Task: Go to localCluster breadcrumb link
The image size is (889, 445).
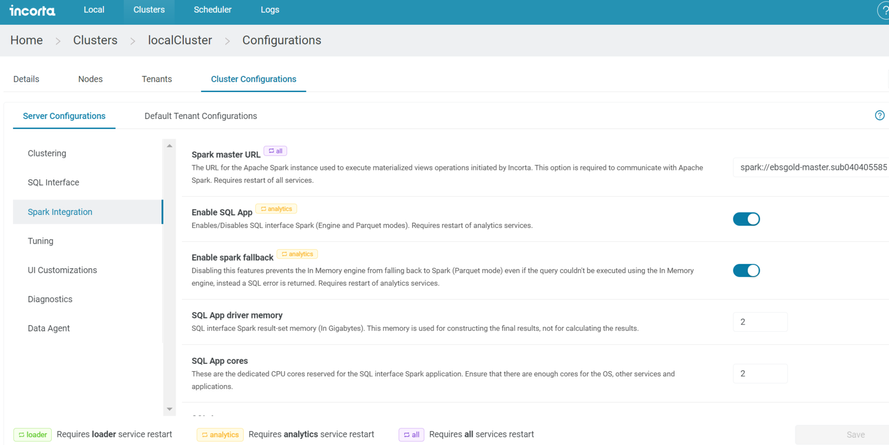Action: 180,41
